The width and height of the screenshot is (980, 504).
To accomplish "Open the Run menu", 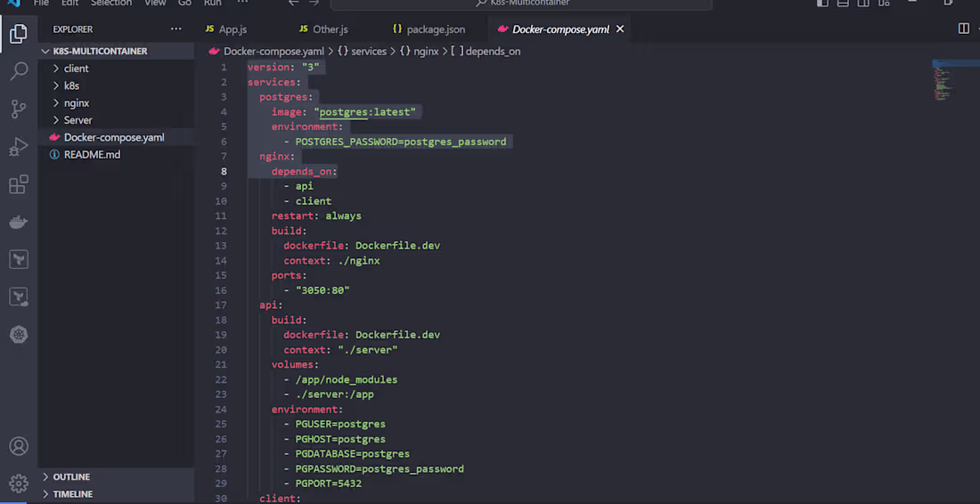I will (x=213, y=4).
